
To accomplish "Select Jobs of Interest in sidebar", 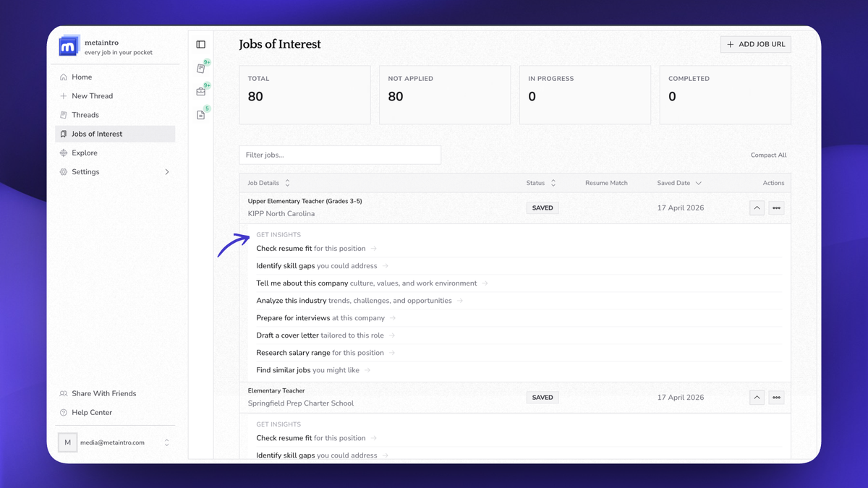I will 115,134.
